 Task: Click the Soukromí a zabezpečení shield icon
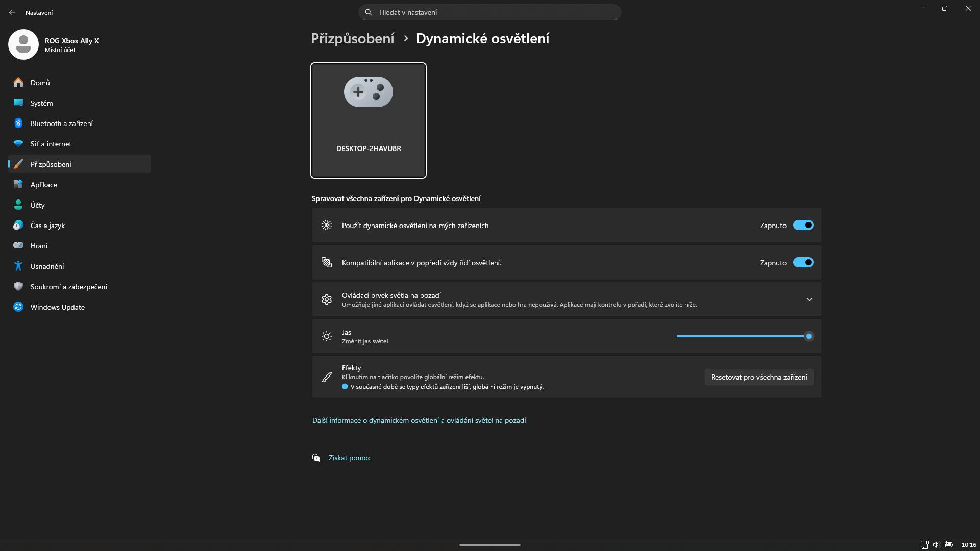click(18, 287)
